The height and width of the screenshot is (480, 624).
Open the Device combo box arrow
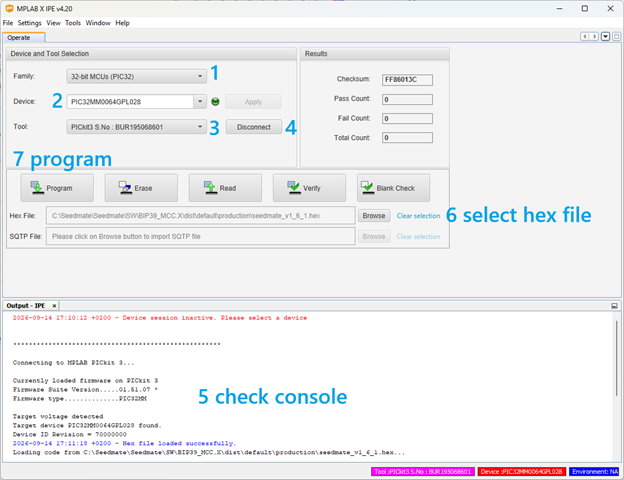click(200, 101)
